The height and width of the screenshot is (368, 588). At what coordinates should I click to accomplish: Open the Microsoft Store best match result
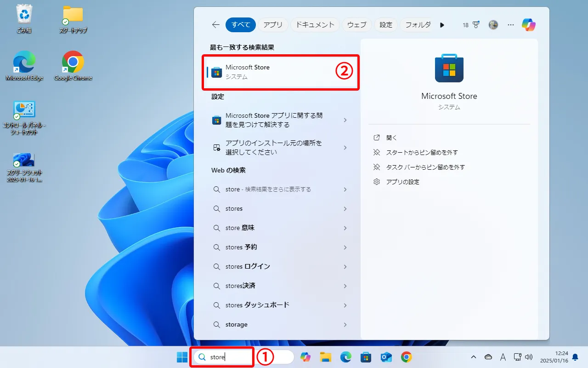pyautogui.click(x=281, y=72)
